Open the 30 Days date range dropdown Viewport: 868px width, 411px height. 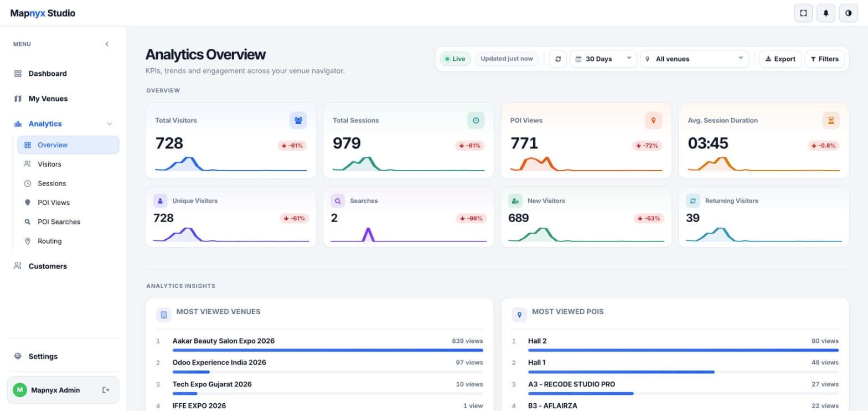(x=603, y=59)
